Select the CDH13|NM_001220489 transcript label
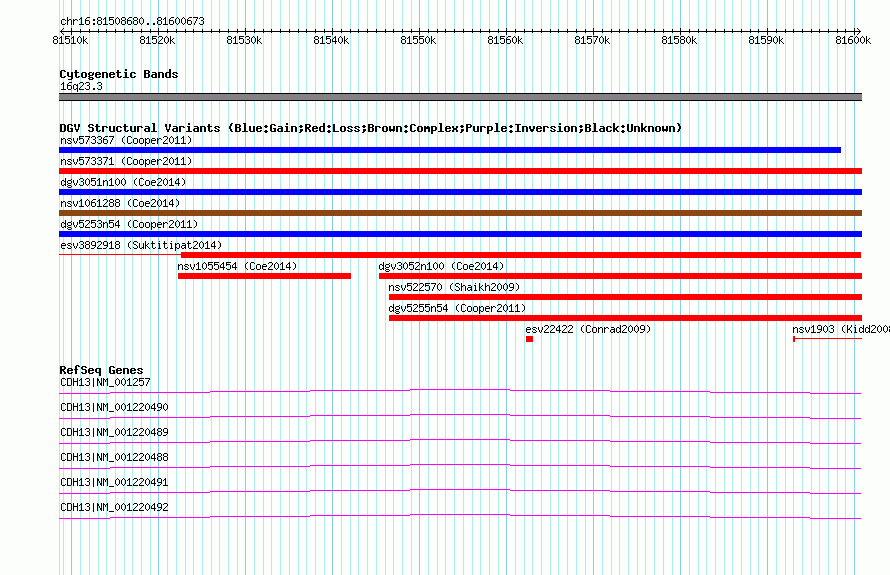890x575 pixels. [114, 433]
